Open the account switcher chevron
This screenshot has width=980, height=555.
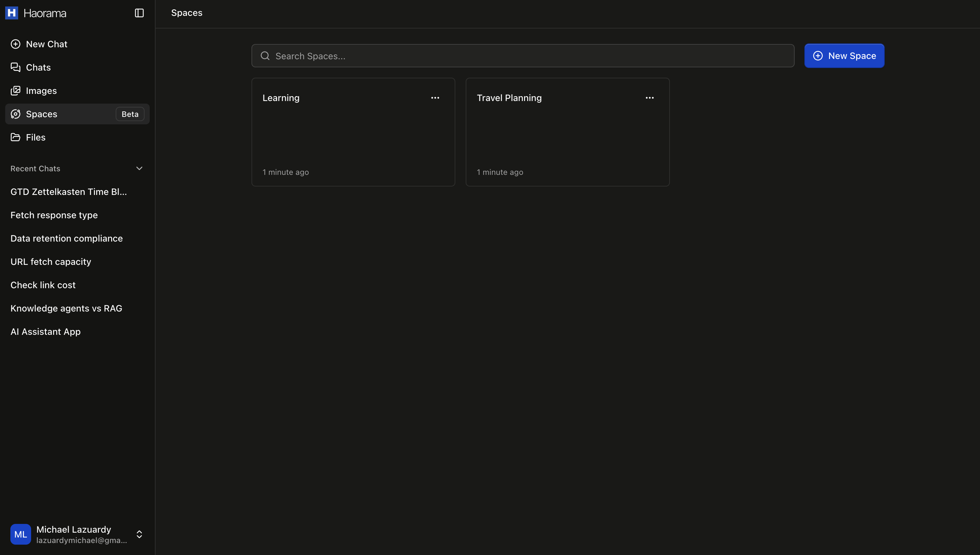139,534
